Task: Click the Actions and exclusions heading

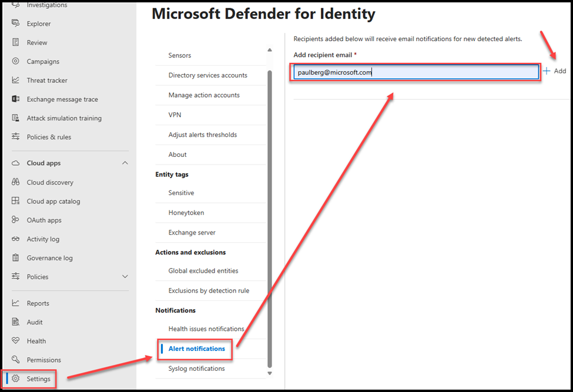Action: pos(190,252)
